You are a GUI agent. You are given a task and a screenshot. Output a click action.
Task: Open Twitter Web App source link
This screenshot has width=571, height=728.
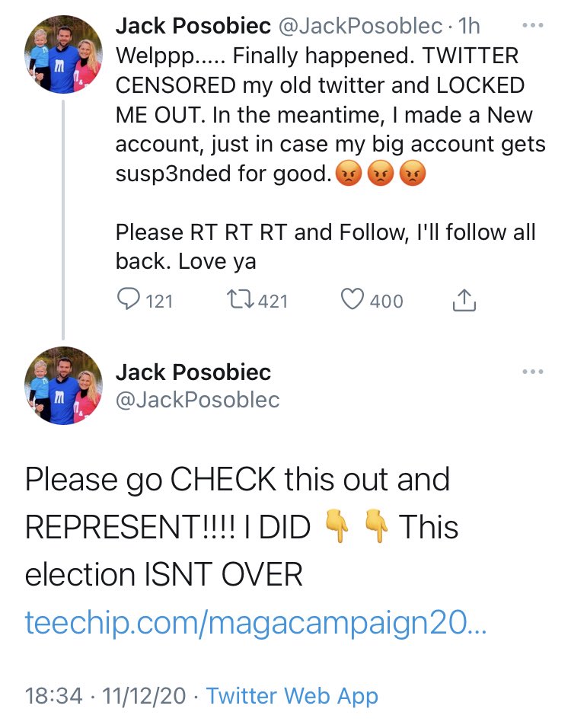point(292,695)
